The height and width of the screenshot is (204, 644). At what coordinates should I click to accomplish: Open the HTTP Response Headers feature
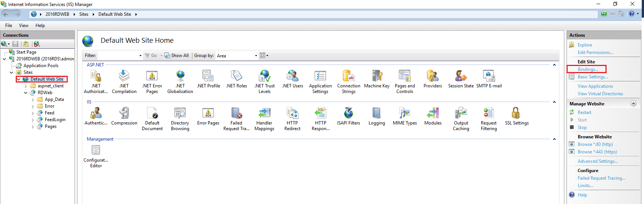point(321,119)
